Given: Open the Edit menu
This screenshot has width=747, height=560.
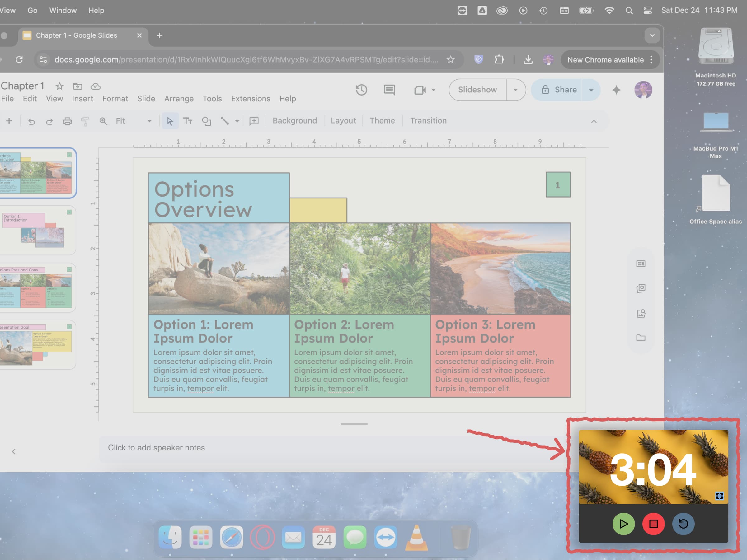Looking at the screenshot, I should point(30,99).
